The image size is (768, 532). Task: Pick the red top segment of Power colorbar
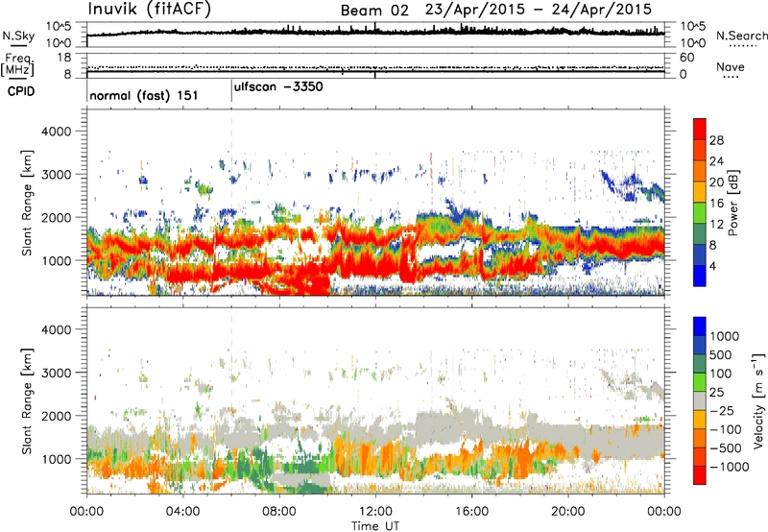tap(700, 129)
